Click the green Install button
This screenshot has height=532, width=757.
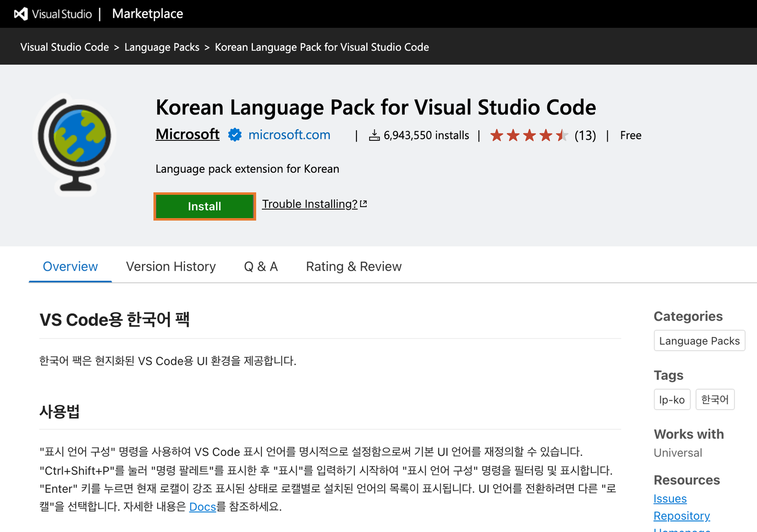pos(204,207)
